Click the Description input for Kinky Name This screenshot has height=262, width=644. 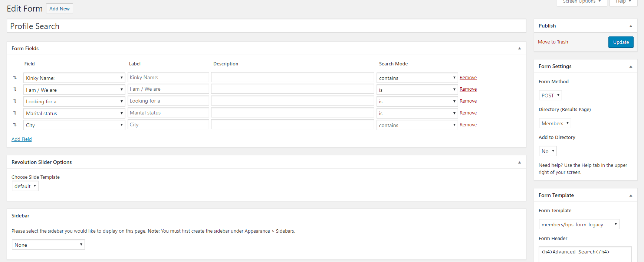(292, 77)
